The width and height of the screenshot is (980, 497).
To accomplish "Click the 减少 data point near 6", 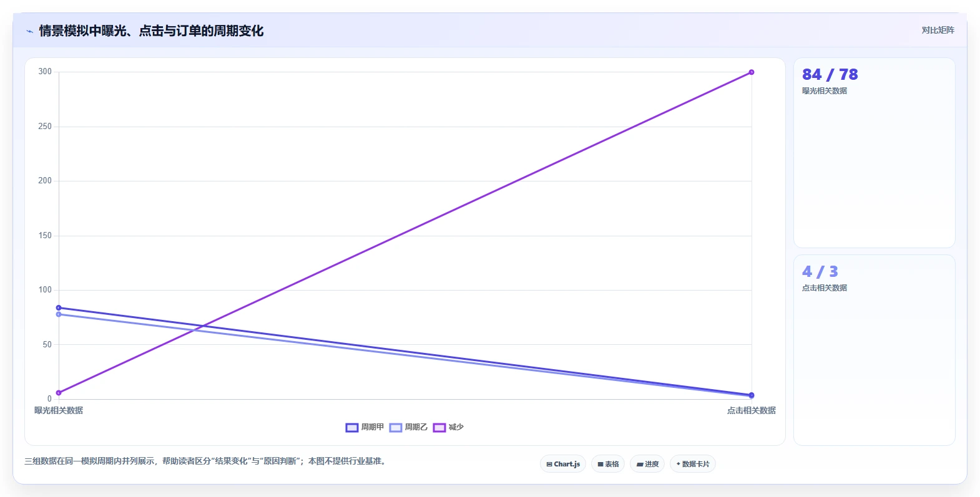I will click(x=59, y=393).
